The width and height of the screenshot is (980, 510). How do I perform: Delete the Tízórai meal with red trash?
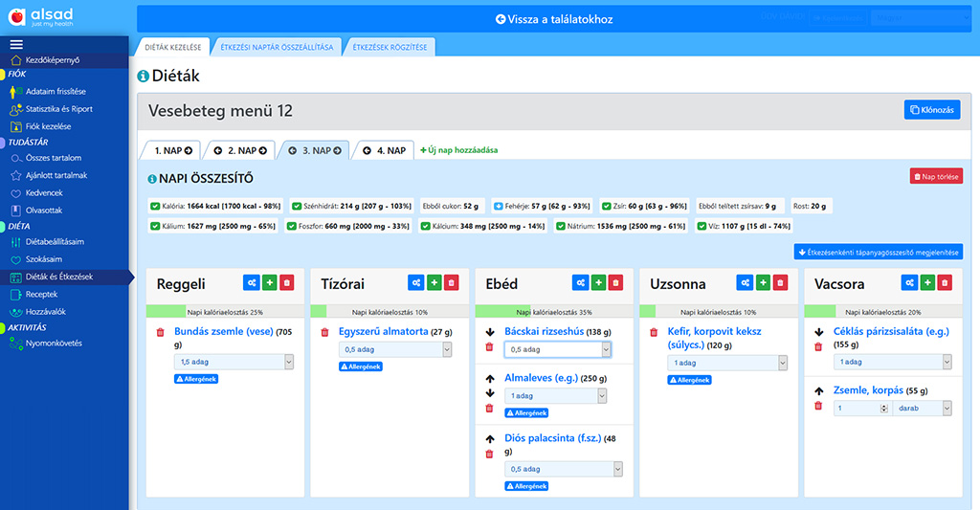(452, 283)
